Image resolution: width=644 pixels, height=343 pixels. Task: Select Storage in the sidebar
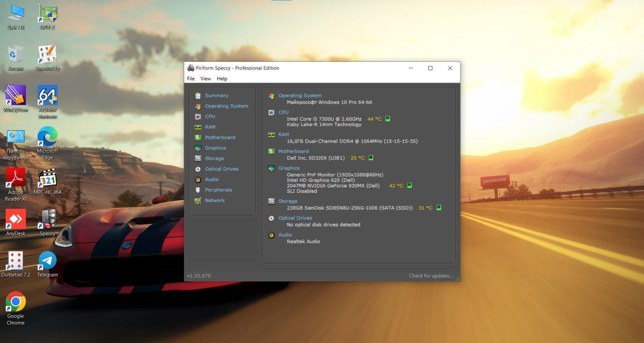pyautogui.click(x=214, y=158)
